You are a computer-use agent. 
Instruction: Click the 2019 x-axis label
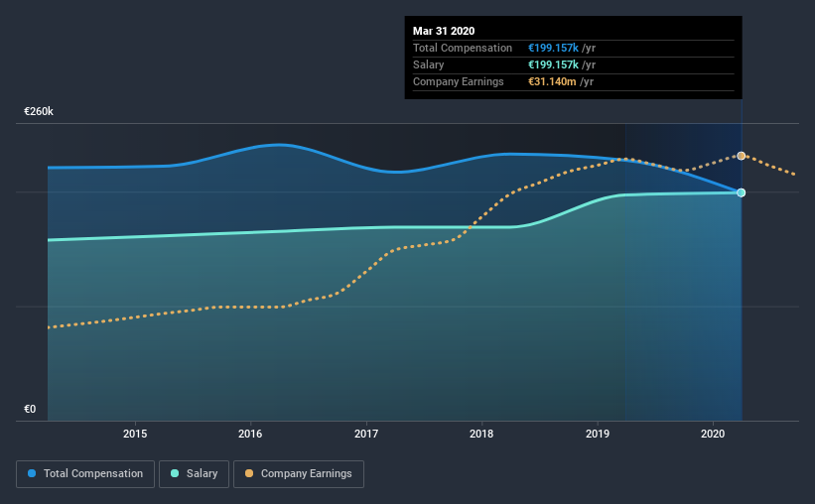(x=598, y=434)
